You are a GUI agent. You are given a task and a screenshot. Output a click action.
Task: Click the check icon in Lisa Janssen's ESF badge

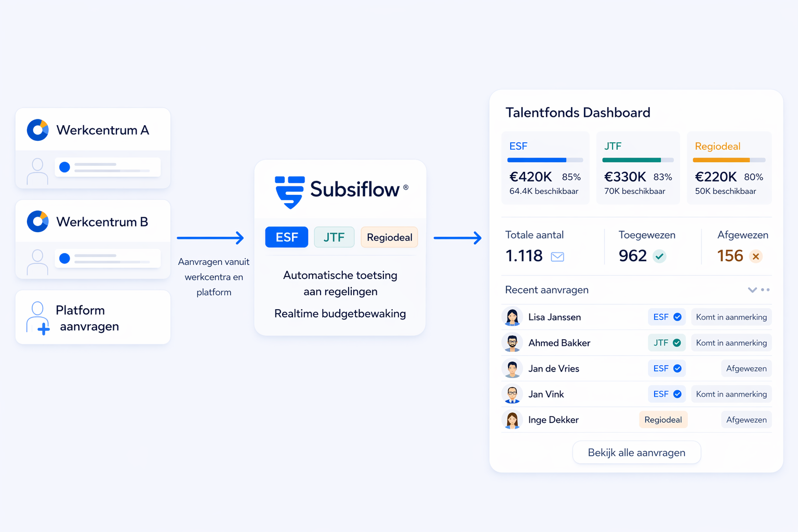pyautogui.click(x=677, y=317)
